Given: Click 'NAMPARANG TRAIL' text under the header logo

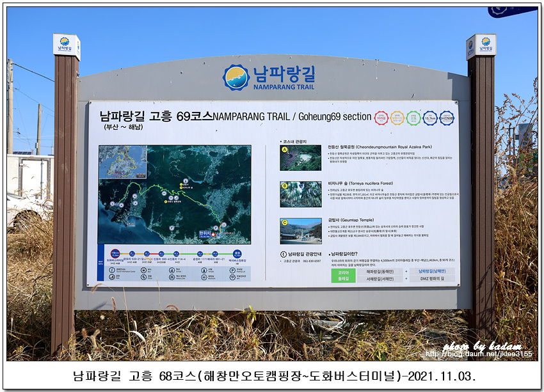Looking at the screenshot, I should coord(284,87).
